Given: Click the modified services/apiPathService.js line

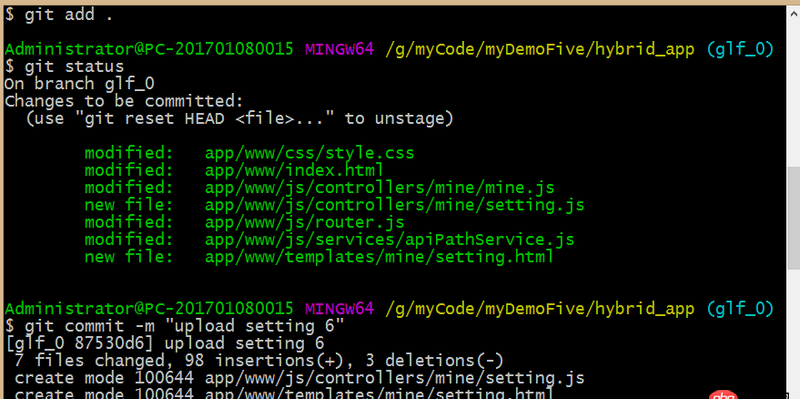Looking at the screenshot, I should [x=330, y=240].
